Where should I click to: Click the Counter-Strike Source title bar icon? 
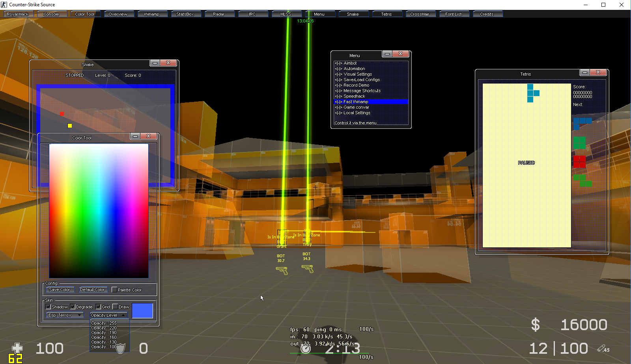click(4, 5)
